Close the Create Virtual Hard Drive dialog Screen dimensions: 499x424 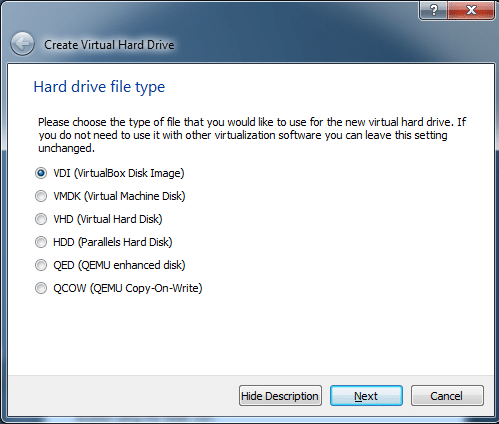tap(471, 11)
